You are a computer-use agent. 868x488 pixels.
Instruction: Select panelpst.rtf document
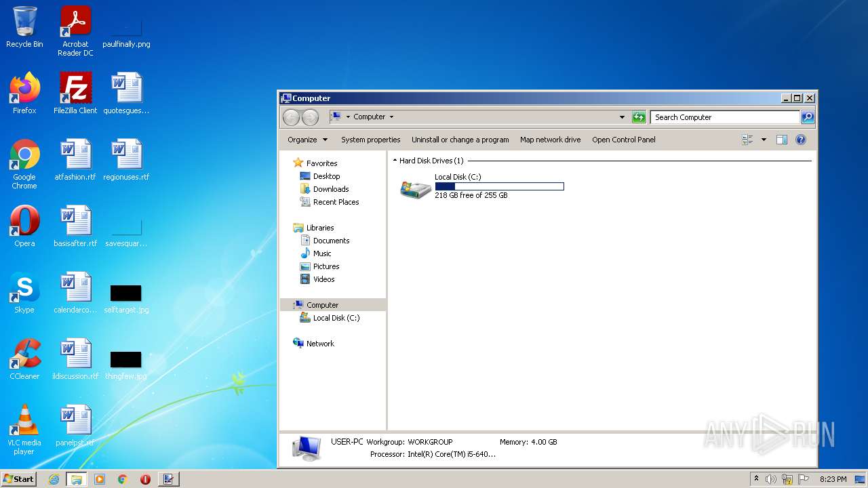(x=75, y=426)
